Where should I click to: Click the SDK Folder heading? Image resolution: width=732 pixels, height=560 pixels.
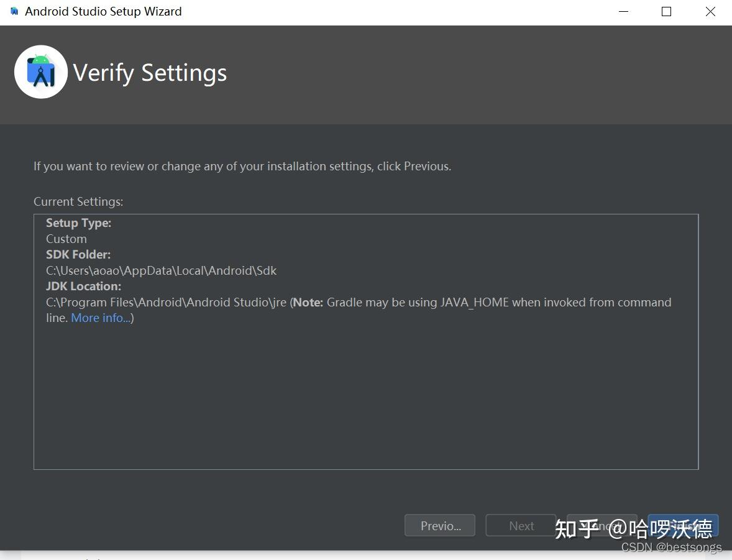78,255
